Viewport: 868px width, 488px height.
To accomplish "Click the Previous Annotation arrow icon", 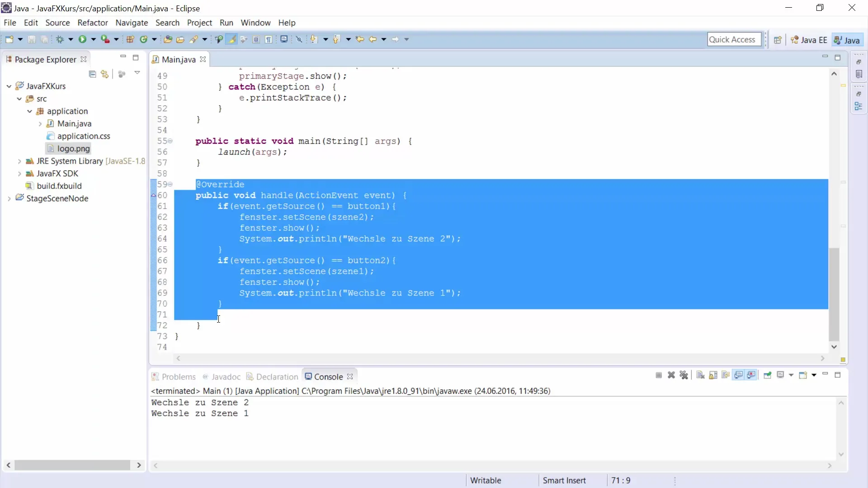I will pyautogui.click(x=336, y=40).
